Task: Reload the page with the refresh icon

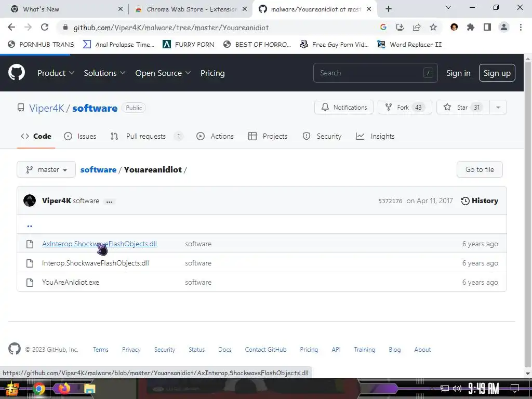Action: [x=45, y=27]
